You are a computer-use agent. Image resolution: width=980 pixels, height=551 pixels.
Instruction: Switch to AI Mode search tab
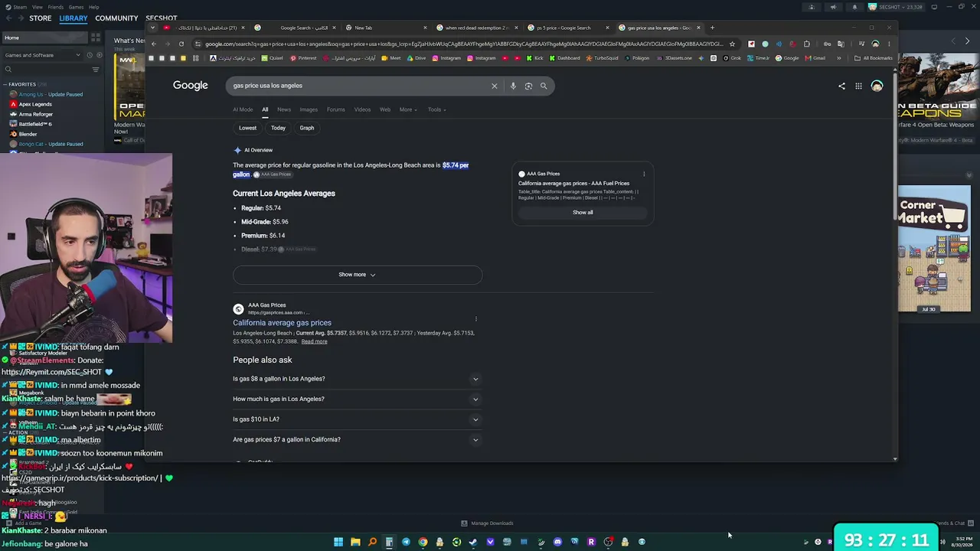243,109
